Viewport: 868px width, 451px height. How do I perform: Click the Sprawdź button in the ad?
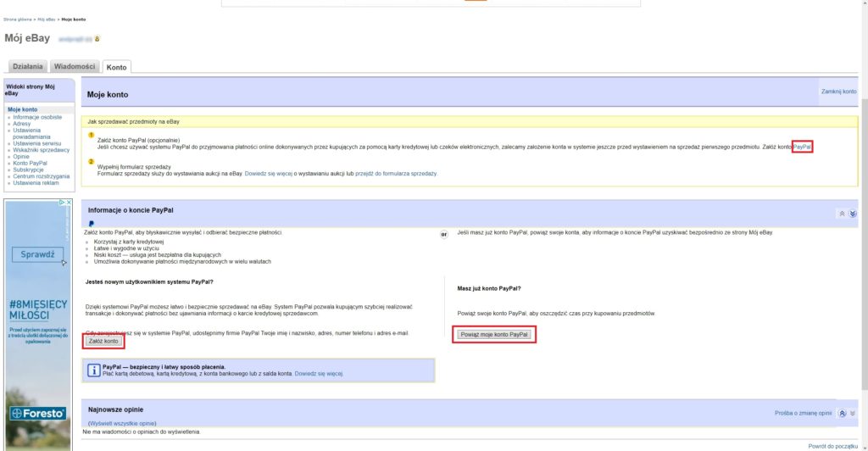pyautogui.click(x=38, y=253)
